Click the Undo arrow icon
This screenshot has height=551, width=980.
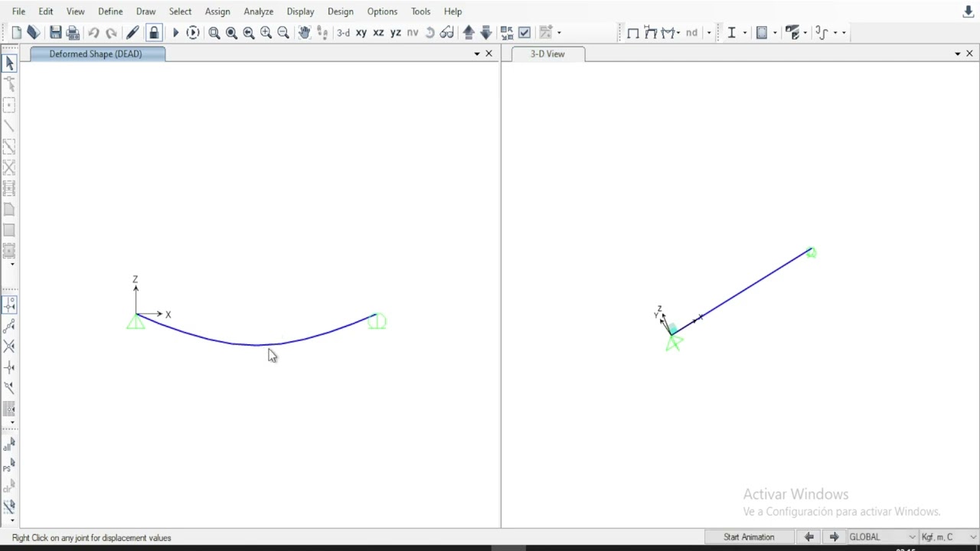pyautogui.click(x=93, y=32)
